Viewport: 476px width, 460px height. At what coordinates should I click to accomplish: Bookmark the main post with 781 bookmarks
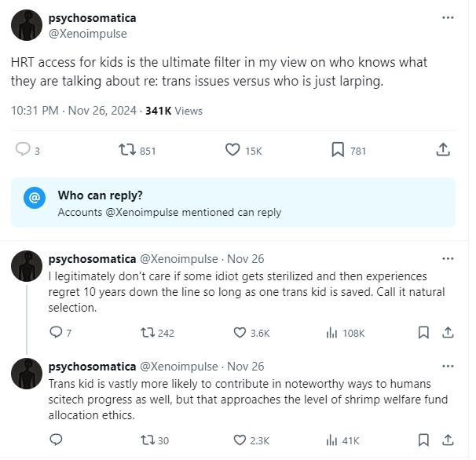[x=338, y=150]
